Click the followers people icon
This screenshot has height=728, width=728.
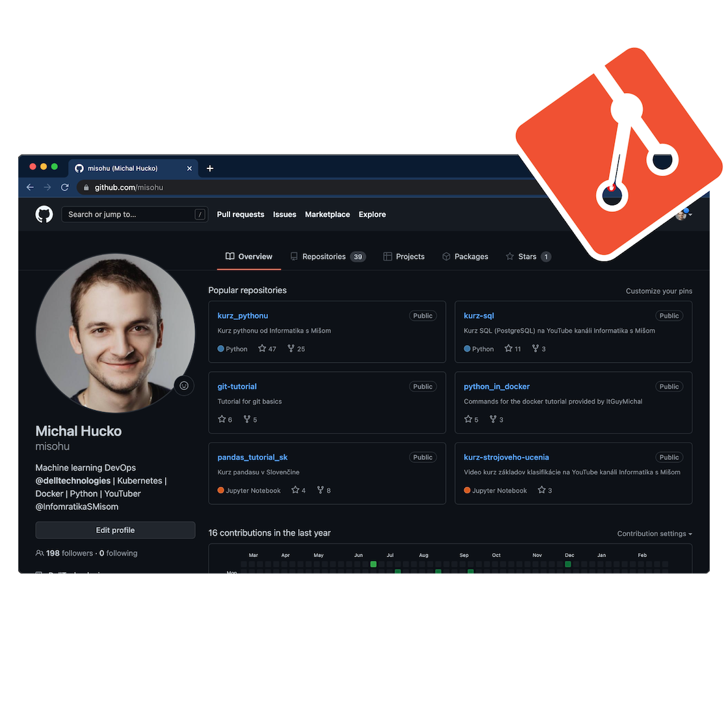40,553
